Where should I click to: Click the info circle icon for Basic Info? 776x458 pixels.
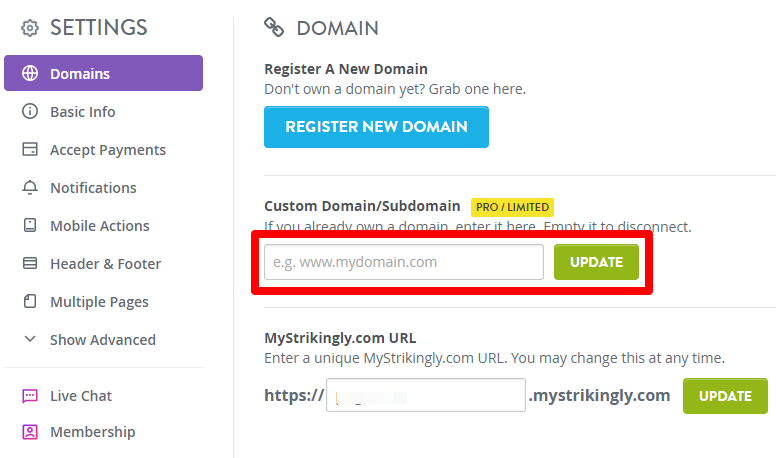[x=30, y=111]
